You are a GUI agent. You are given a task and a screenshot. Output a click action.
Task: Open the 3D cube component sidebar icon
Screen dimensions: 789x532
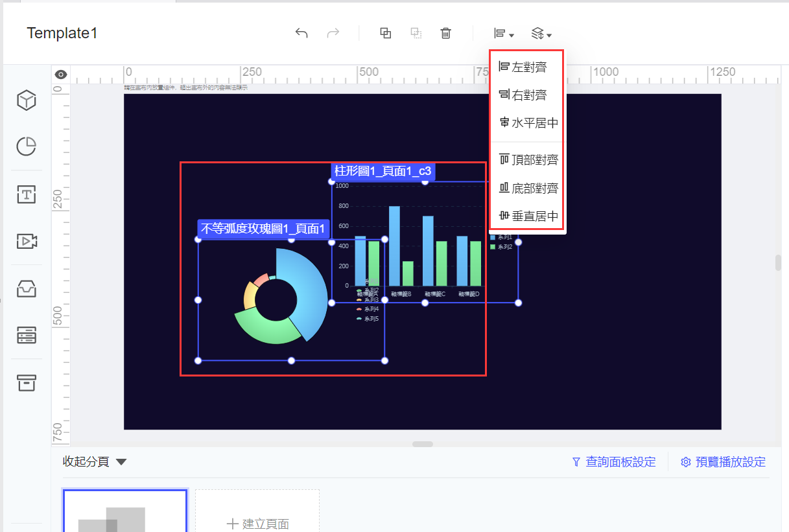click(26, 100)
